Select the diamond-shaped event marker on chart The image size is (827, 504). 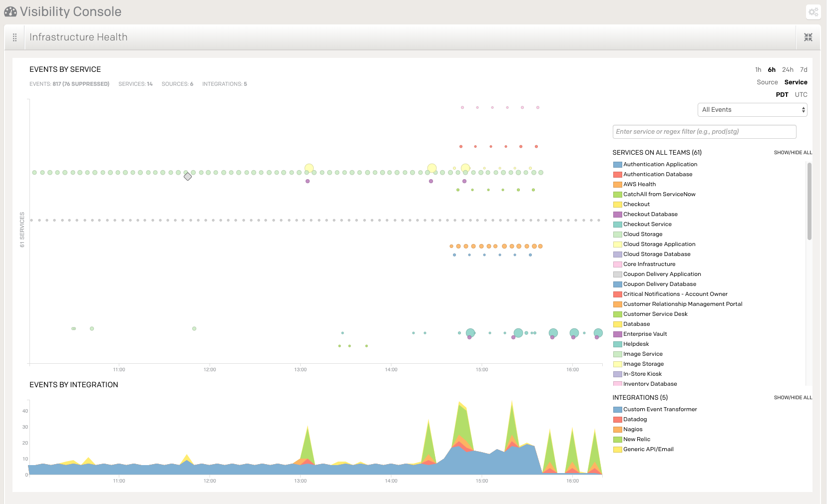[x=188, y=177]
